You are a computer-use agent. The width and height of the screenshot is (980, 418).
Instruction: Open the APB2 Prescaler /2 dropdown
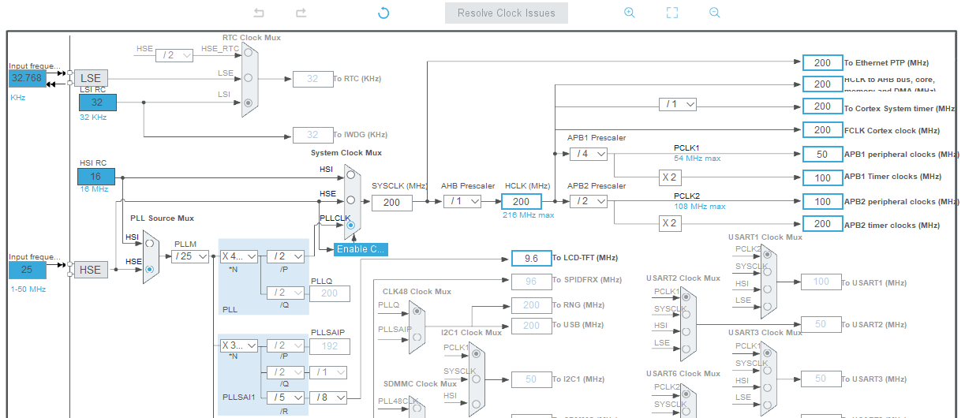point(589,202)
